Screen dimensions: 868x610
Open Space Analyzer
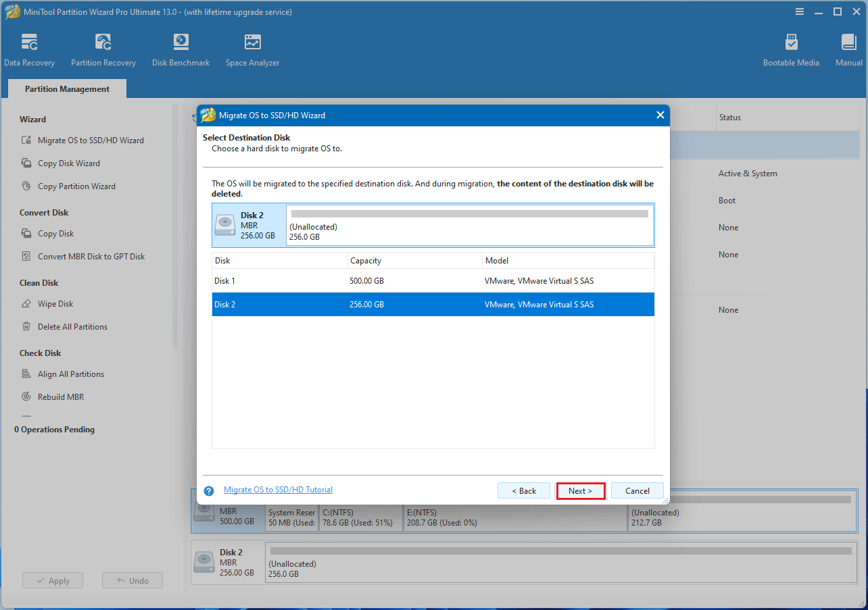point(252,49)
